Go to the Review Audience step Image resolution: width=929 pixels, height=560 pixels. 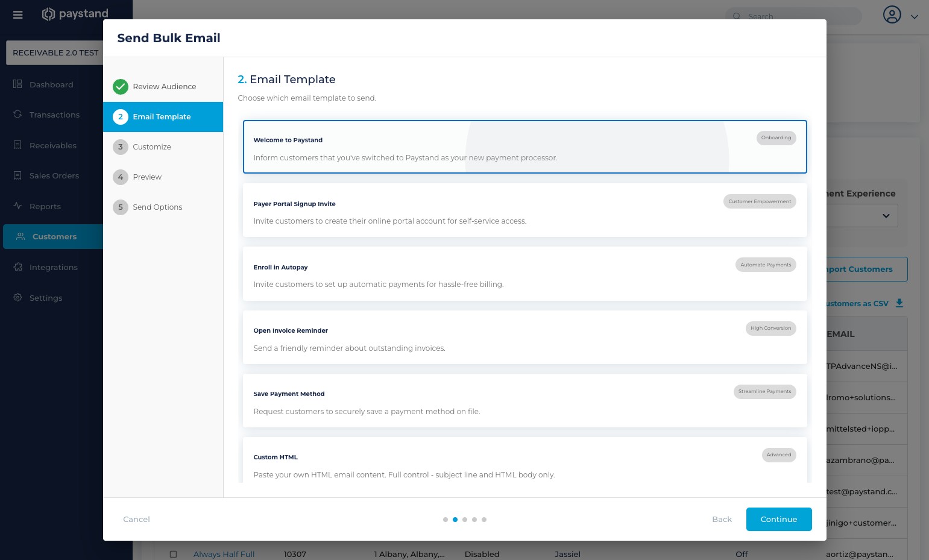click(x=163, y=87)
